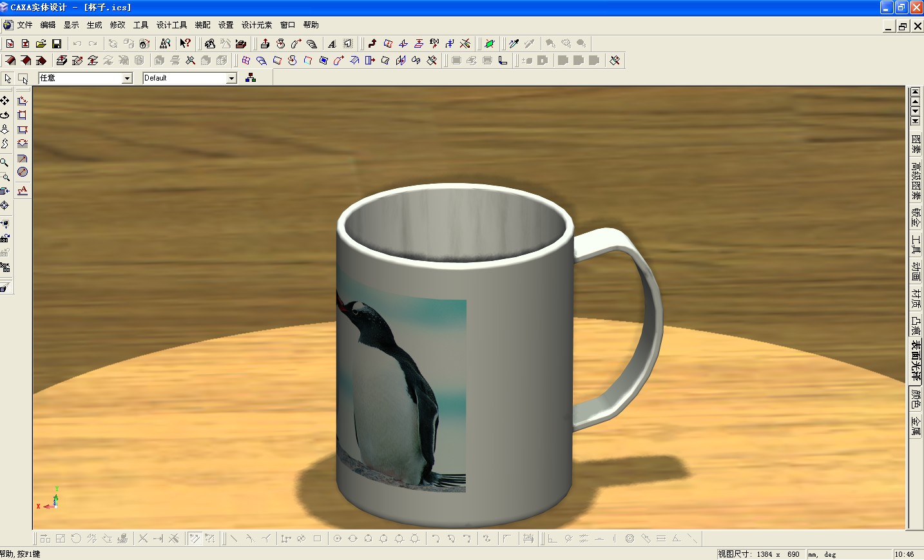Open the 任意 selection filter dropdown
This screenshot has height=560, width=924.
(127, 78)
